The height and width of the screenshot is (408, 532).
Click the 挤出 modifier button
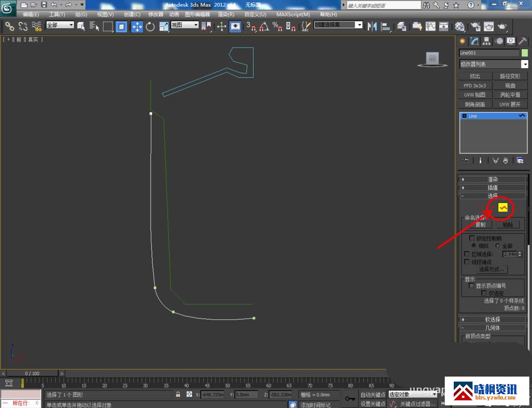tap(475, 76)
